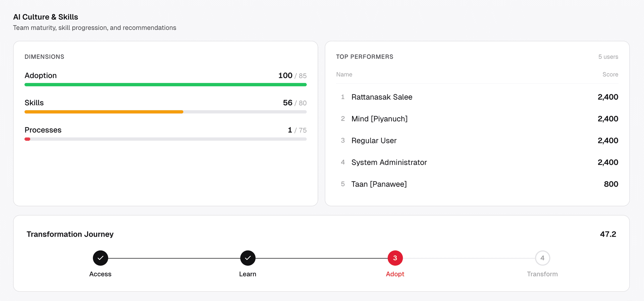This screenshot has height=301, width=644.
Task: Select the Regular User name
Action: point(374,140)
